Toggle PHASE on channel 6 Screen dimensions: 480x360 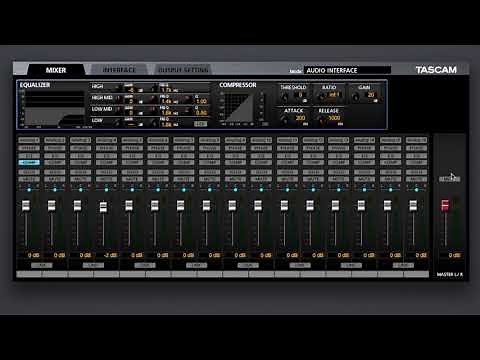tap(158, 148)
